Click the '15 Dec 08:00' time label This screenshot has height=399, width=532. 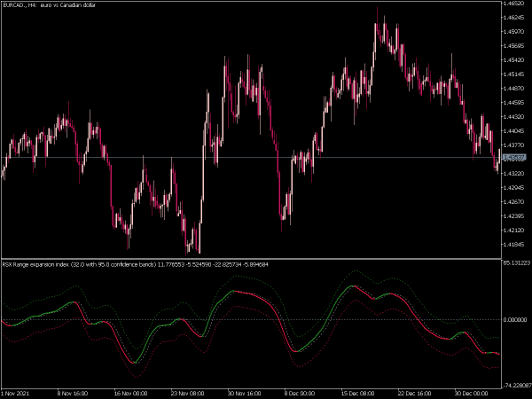click(x=357, y=393)
